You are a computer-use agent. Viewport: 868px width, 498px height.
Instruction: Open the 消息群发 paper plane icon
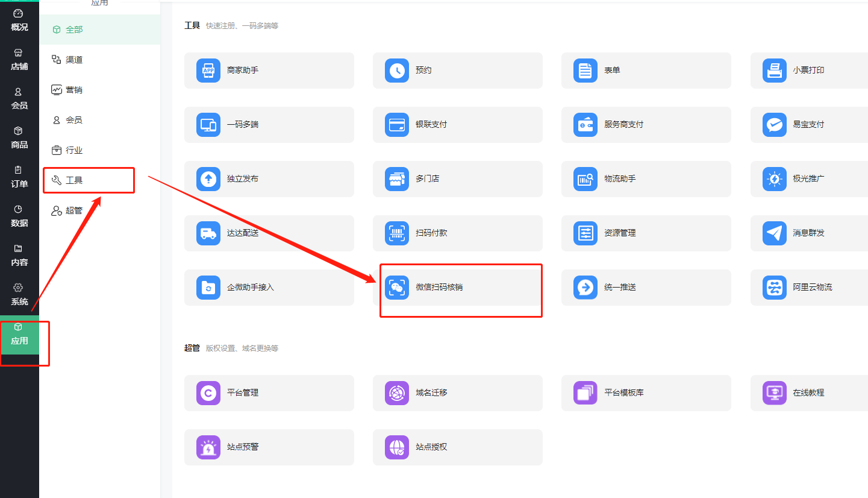(775, 233)
